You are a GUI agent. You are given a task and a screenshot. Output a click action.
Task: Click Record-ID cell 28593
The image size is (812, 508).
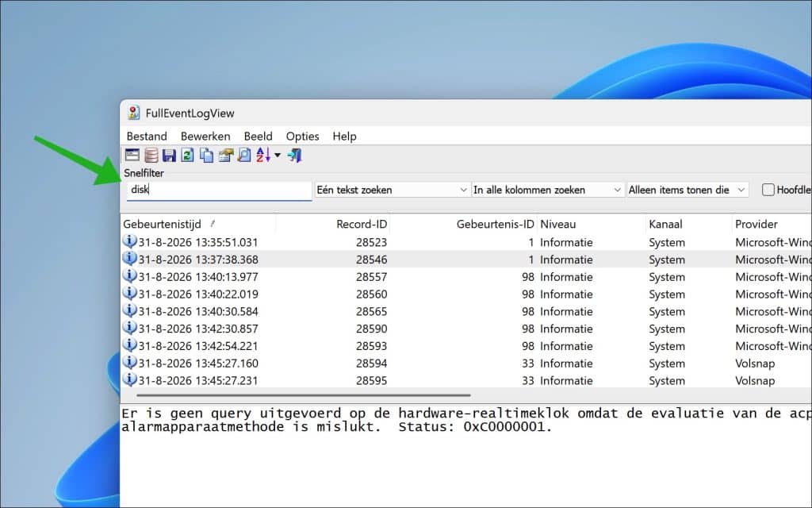[371, 346]
